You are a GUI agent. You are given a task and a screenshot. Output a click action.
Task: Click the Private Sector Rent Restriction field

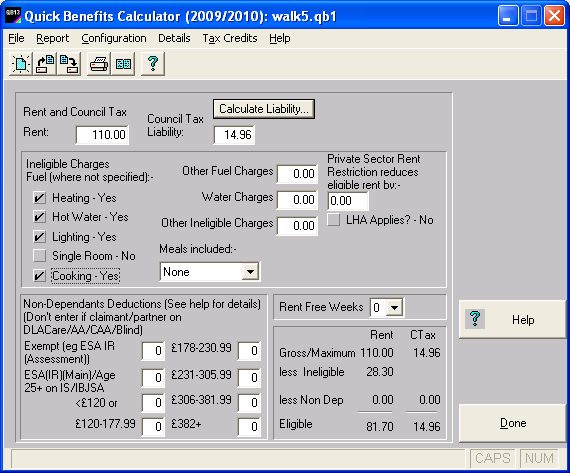(348, 201)
